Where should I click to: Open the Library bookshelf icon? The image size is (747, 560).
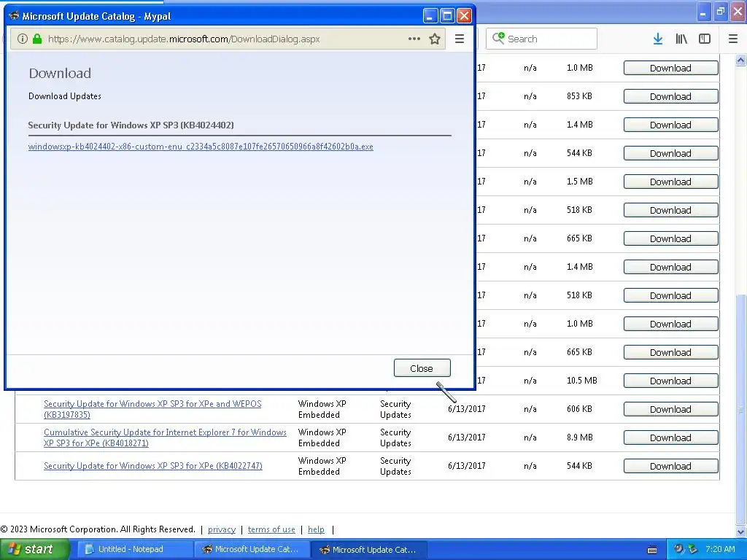[681, 39]
